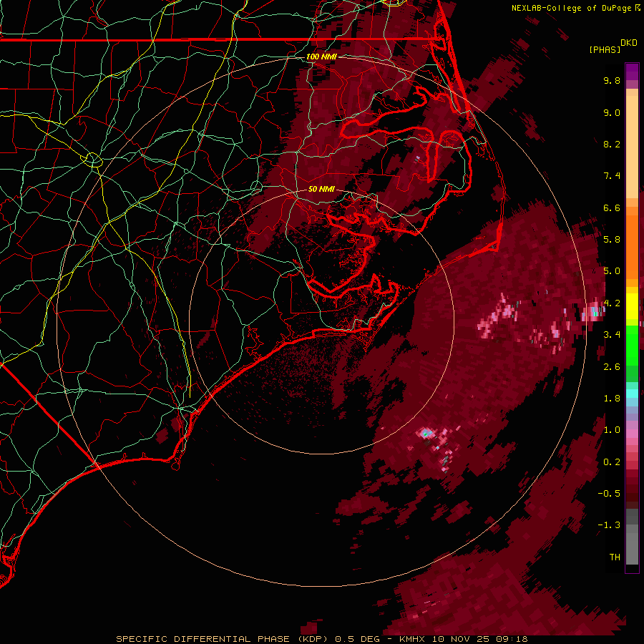Click the -0.5 legend value

point(609,494)
